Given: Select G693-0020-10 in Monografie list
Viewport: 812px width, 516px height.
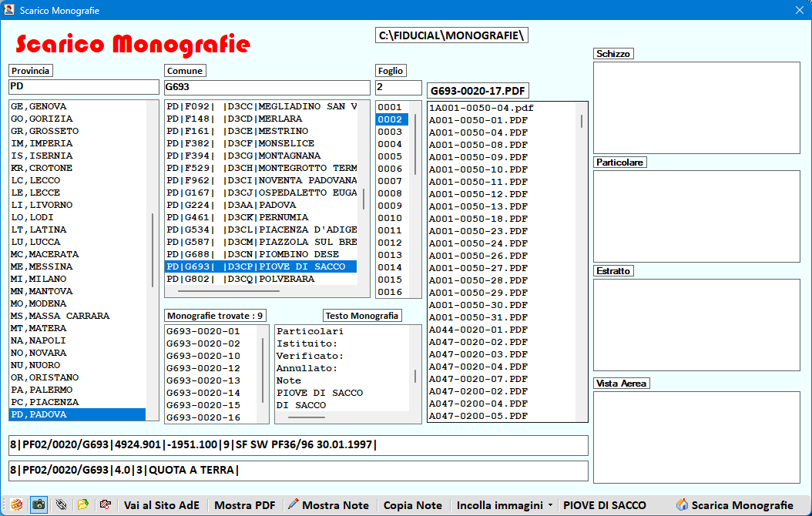Looking at the screenshot, I should click(x=211, y=356).
